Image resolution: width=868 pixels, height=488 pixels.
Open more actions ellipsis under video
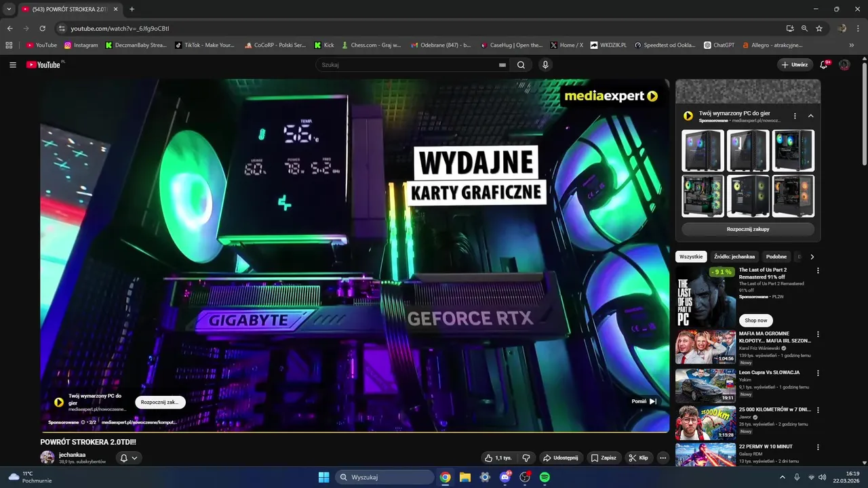pos(663,457)
